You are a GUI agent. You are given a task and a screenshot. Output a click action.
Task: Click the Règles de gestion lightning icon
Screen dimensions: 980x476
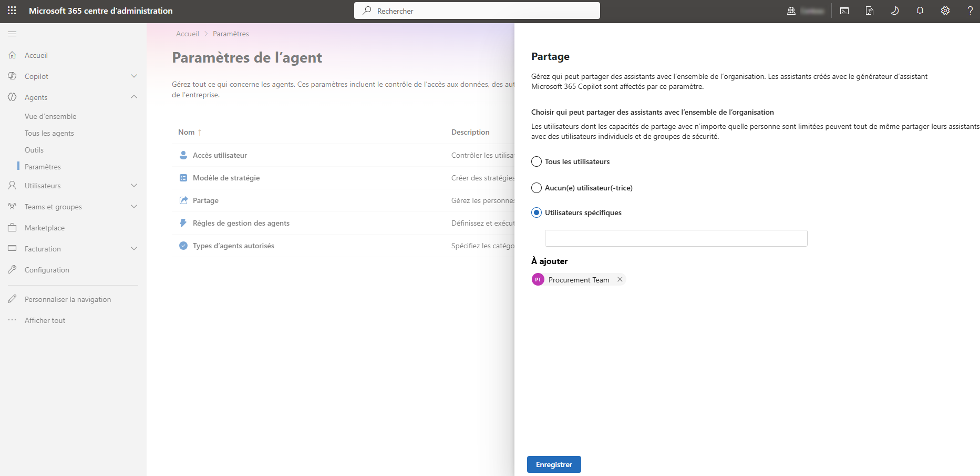click(183, 223)
